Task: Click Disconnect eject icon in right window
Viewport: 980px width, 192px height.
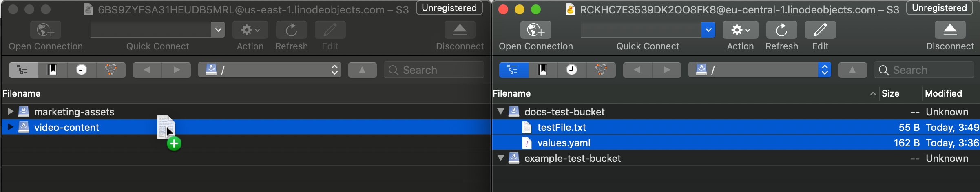Action: click(x=950, y=30)
